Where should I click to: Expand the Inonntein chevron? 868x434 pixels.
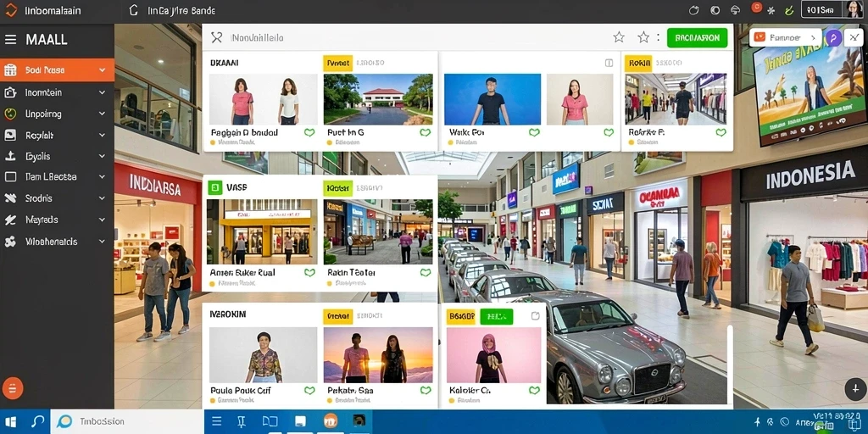click(x=102, y=92)
